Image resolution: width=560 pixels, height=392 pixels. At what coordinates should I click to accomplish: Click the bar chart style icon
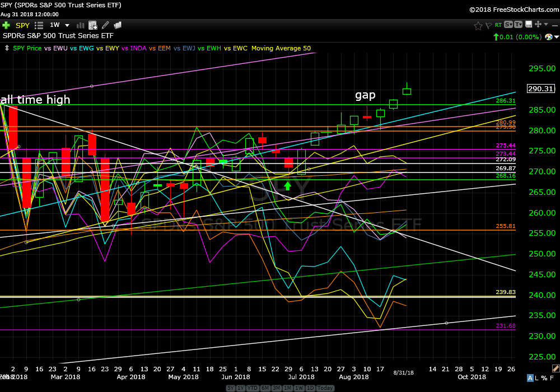(x=81, y=25)
